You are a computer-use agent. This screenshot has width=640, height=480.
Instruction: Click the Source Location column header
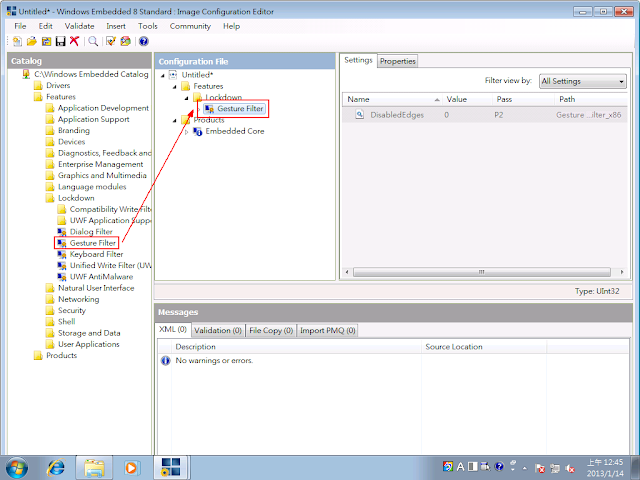tap(484, 347)
